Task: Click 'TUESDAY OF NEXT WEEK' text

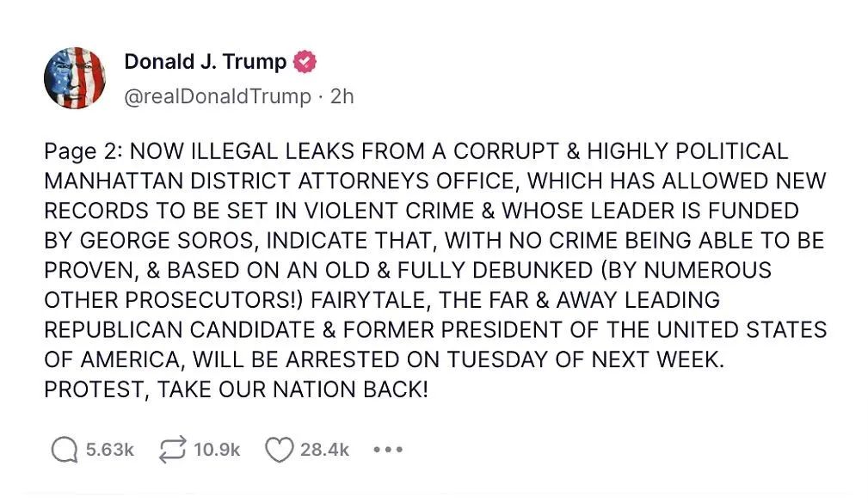Action: point(585,359)
